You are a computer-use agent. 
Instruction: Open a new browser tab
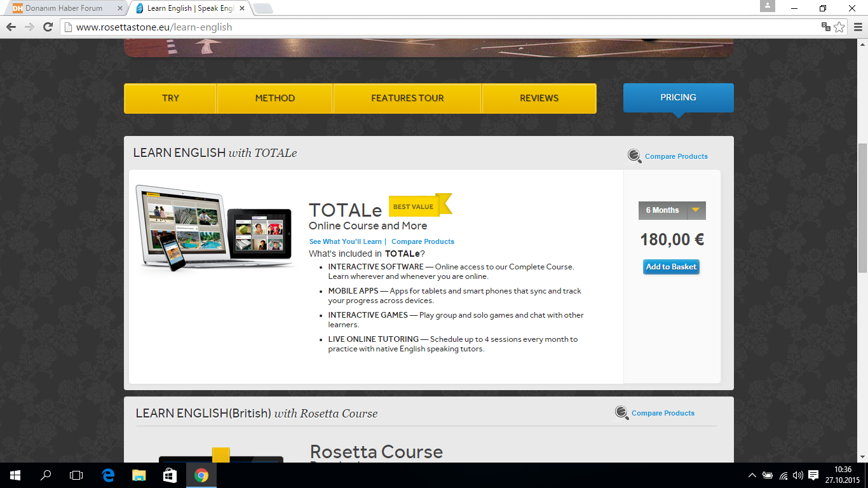point(262,8)
